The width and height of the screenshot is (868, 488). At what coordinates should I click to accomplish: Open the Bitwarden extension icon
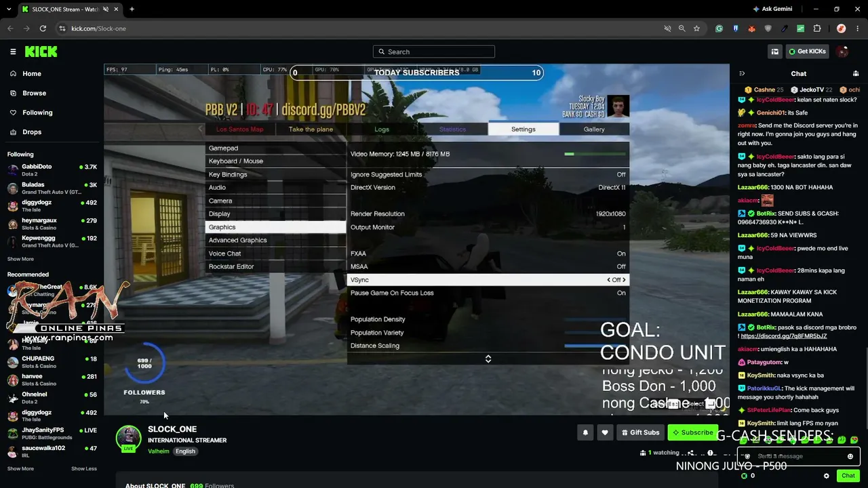(736, 28)
